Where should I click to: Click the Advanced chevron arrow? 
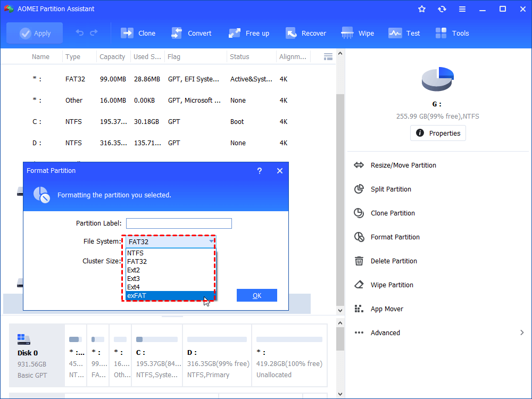[x=522, y=332]
